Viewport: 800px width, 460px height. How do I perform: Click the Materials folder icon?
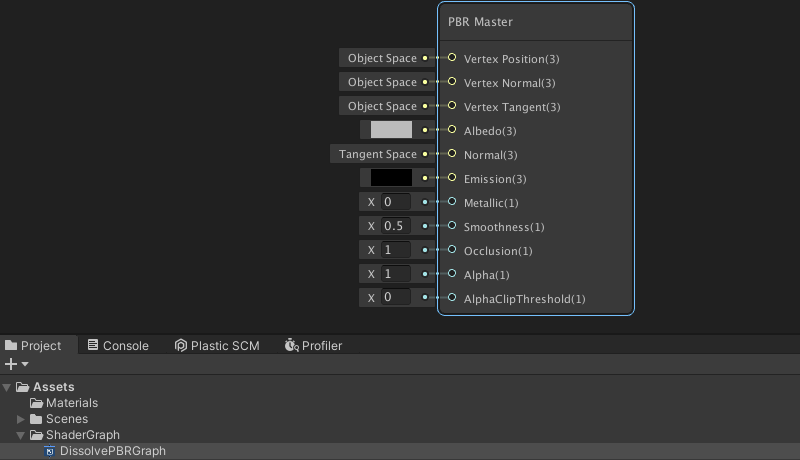point(36,403)
